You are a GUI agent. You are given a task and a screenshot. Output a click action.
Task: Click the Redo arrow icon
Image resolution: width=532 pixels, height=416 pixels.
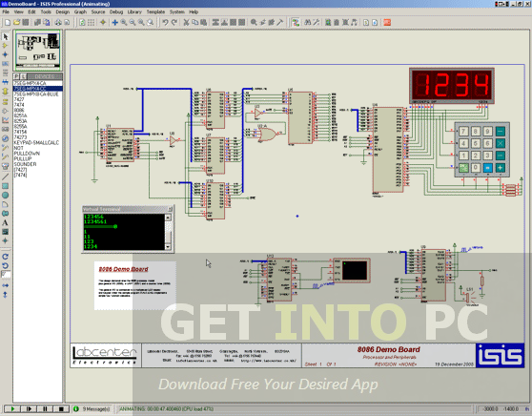174,22
